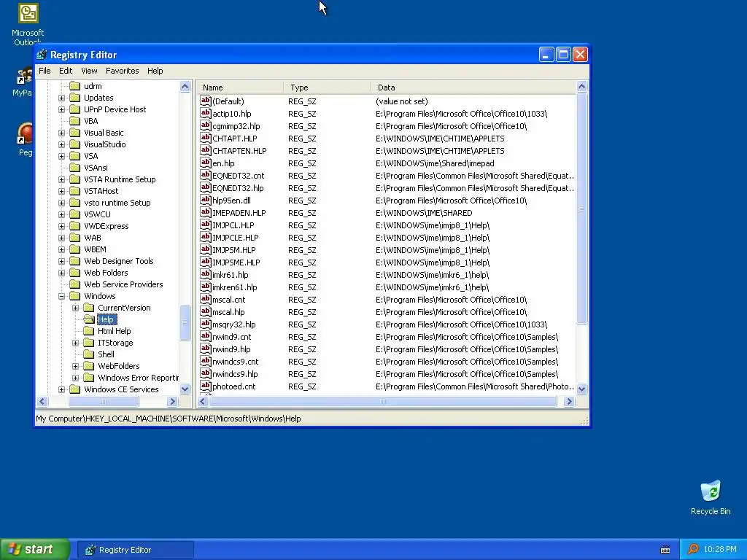747x560 pixels.
Task: Select the VSTA Runtime Setup key
Action: 120,179
